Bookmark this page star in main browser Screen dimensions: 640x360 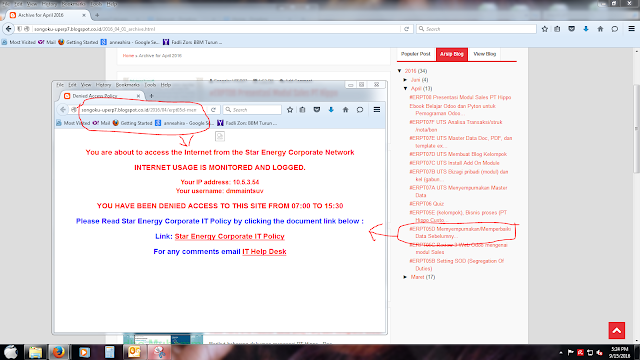click(544, 29)
